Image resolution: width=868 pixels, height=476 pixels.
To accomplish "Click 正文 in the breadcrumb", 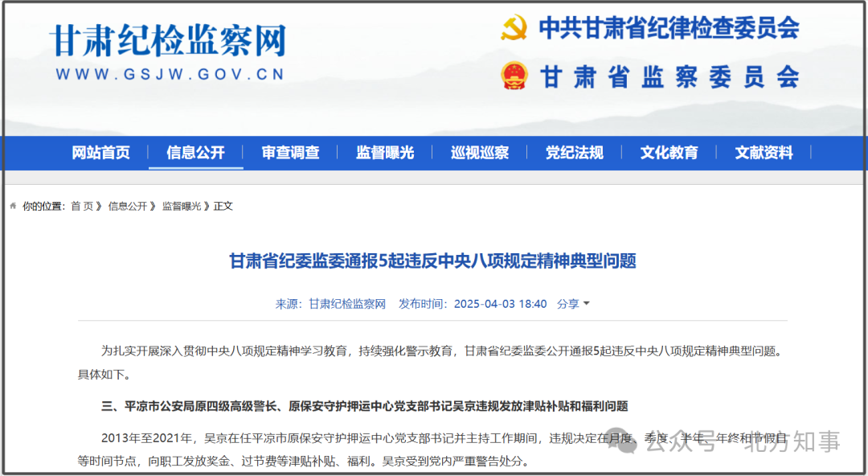I will (223, 206).
